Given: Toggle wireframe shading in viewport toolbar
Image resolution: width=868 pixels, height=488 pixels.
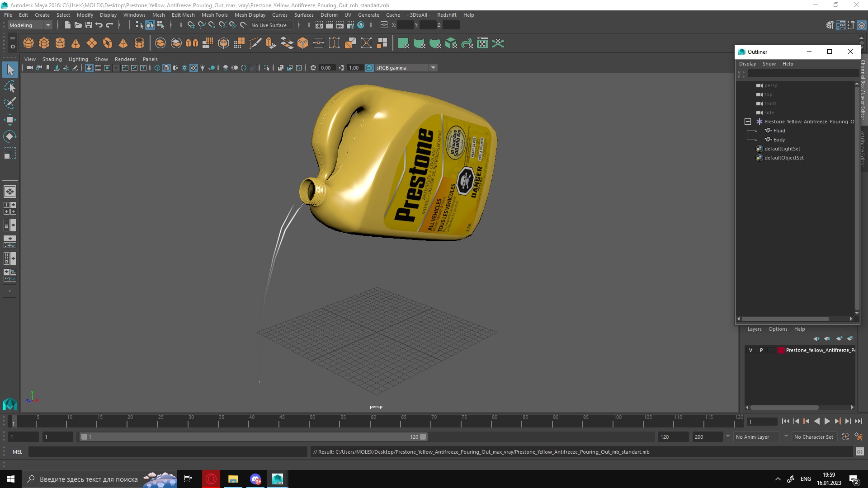Looking at the screenshot, I should point(157,68).
